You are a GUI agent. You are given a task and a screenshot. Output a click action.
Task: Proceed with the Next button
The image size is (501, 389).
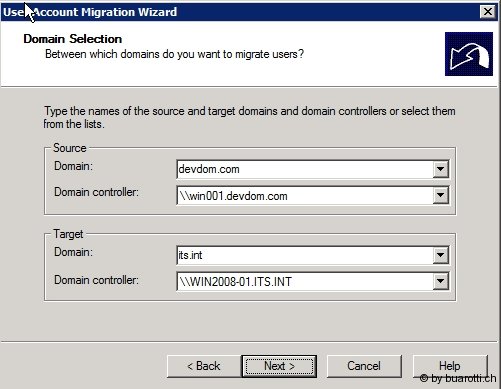(x=279, y=366)
